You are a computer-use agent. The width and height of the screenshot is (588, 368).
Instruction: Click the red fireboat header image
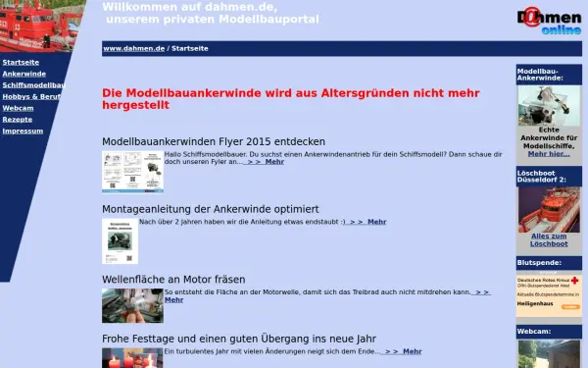[x=39, y=26]
